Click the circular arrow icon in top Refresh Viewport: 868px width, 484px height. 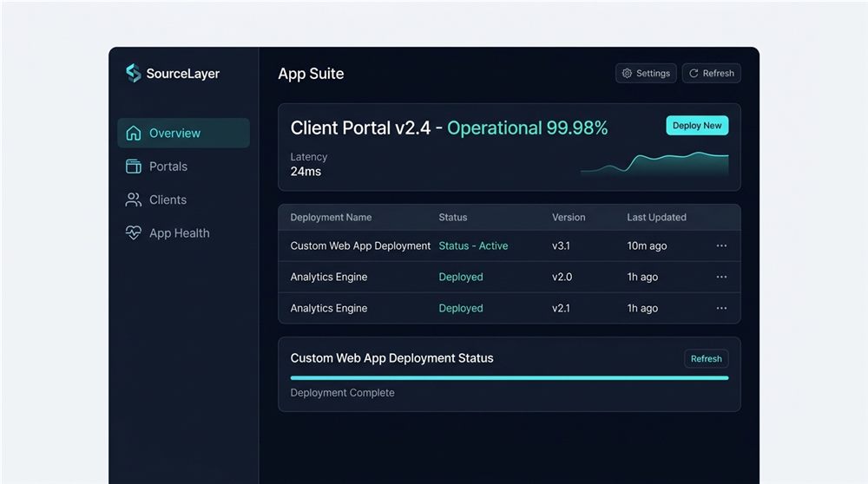[694, 73]
